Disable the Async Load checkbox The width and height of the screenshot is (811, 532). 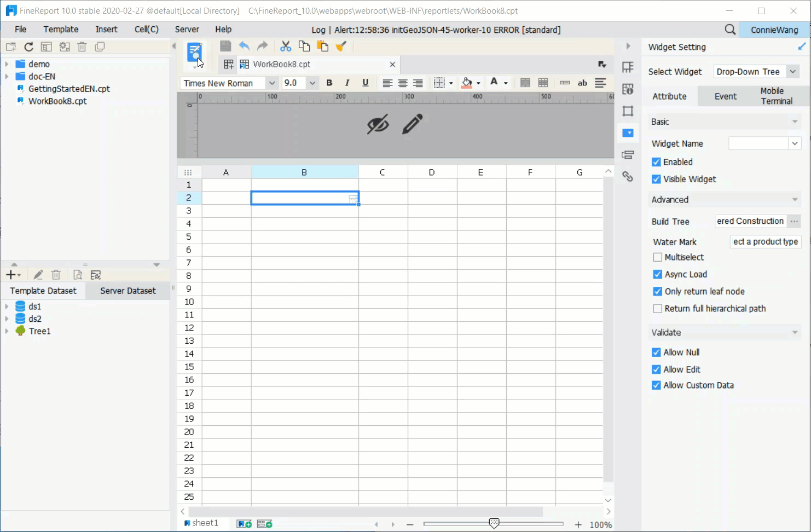(x=657, y=274)
